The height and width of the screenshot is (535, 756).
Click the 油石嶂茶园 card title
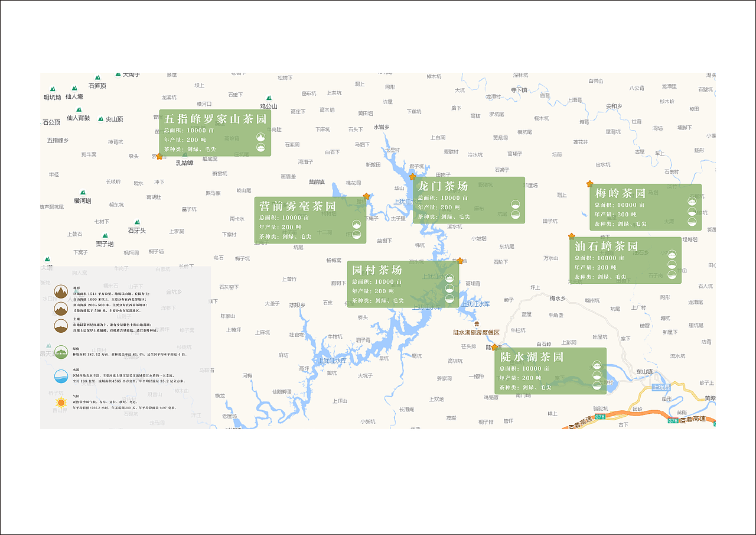pos(607,246)
